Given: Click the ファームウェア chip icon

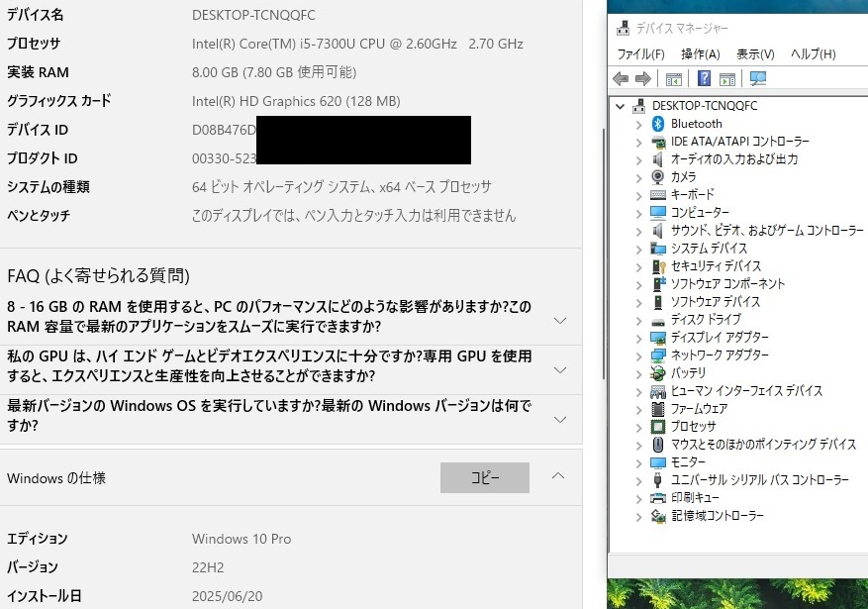Looking at the screenshot, I should click(x=657, y=409).
